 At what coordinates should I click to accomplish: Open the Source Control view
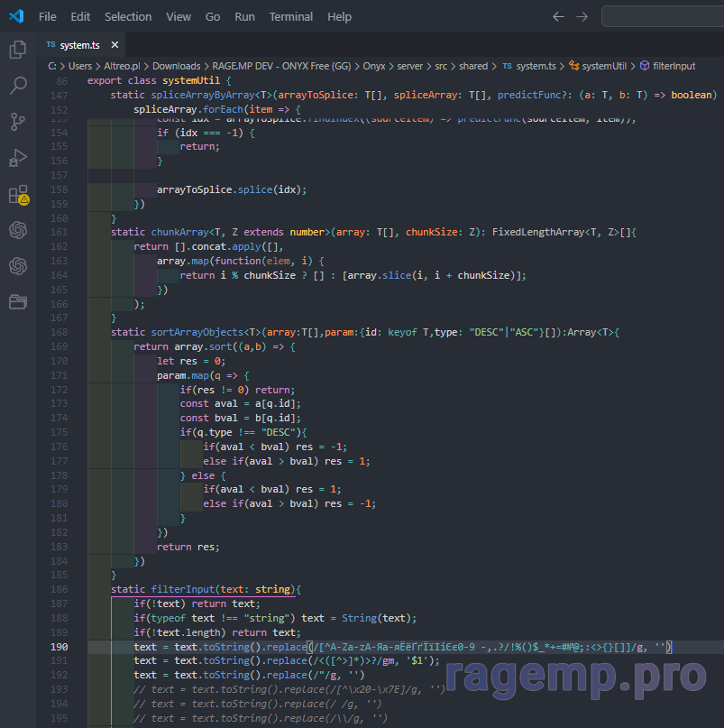tap(17, 122)
